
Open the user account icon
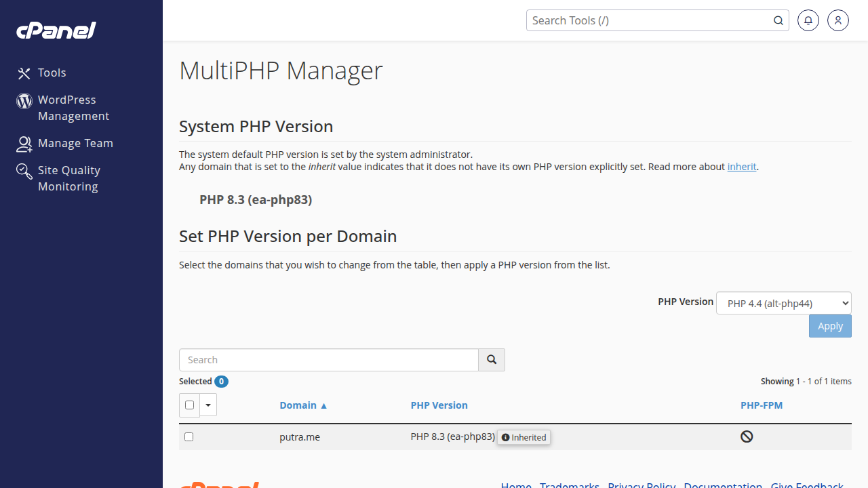(838, 20)
